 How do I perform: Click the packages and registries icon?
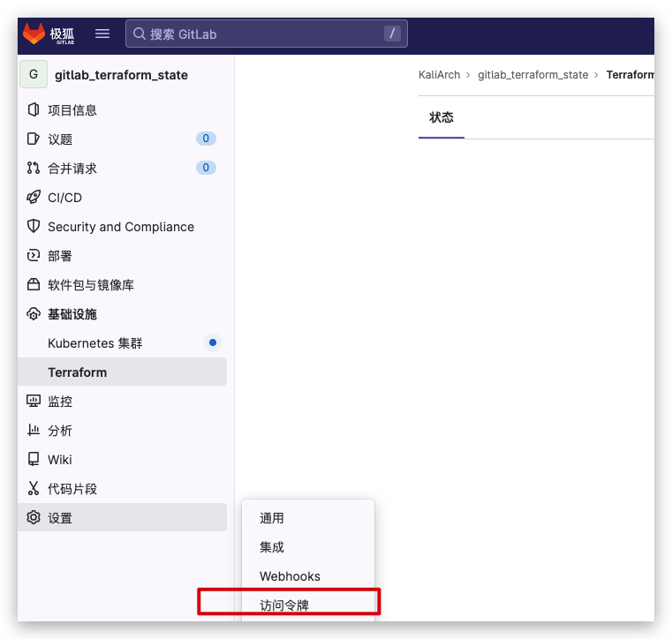34,285
